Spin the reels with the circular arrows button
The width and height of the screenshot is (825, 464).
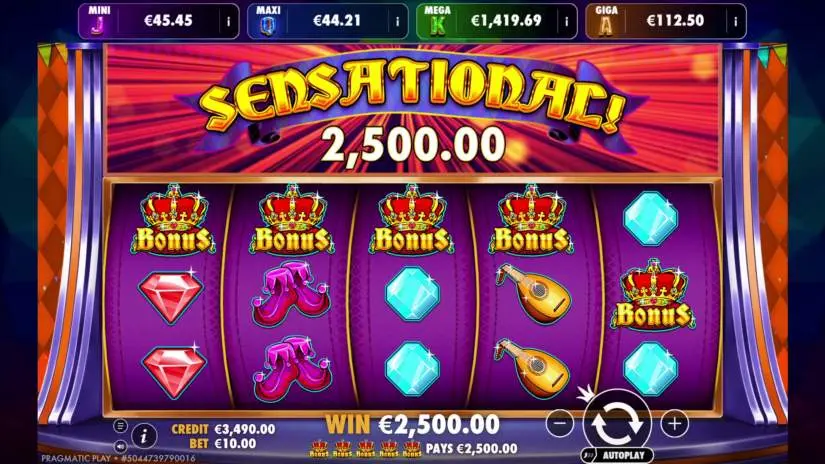point(617,422)
